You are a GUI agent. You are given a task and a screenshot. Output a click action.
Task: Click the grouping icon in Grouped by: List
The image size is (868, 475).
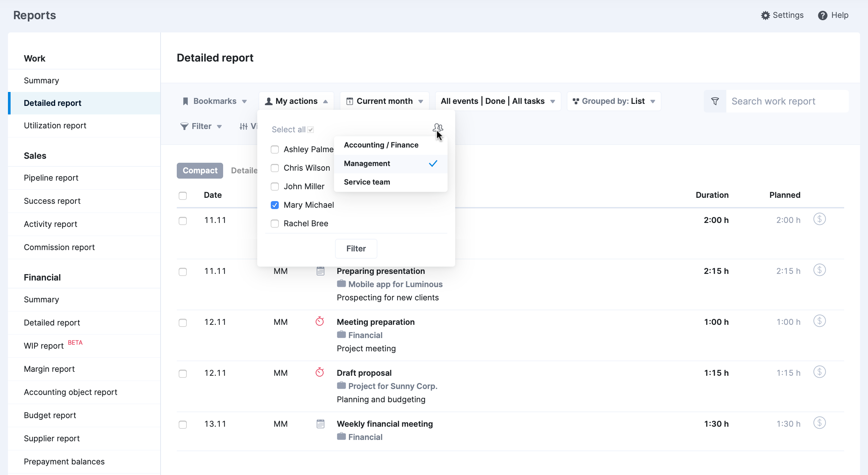coord(575,101)
